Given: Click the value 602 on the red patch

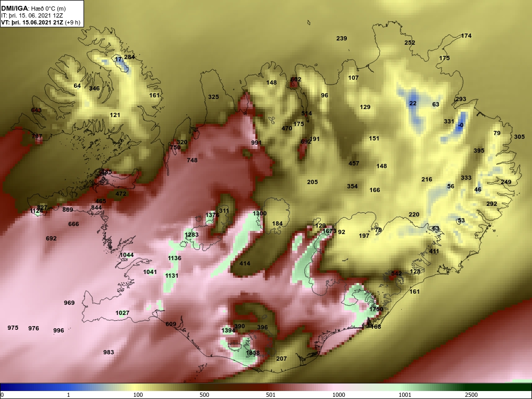Looking at the screenshot, I should [x=296, y=80].
